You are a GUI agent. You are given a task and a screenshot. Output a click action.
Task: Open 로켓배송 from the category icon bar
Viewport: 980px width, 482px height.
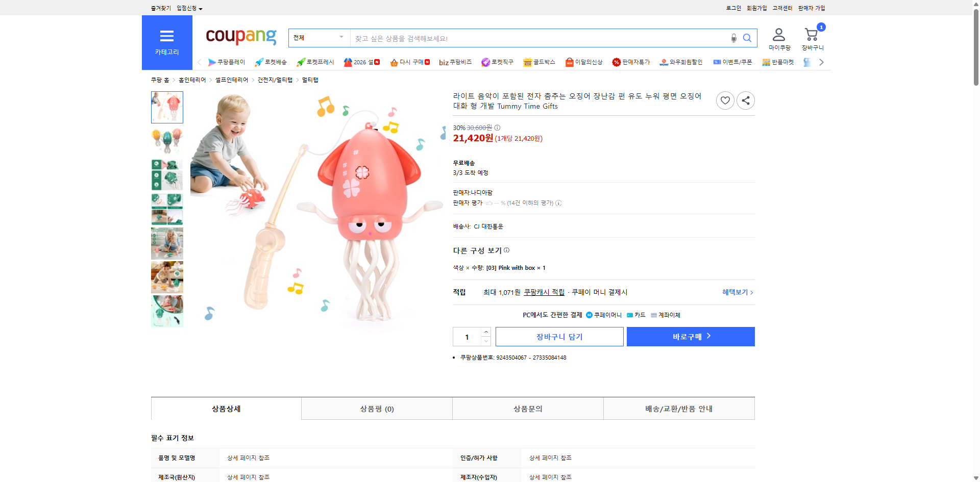coord(271,62)
